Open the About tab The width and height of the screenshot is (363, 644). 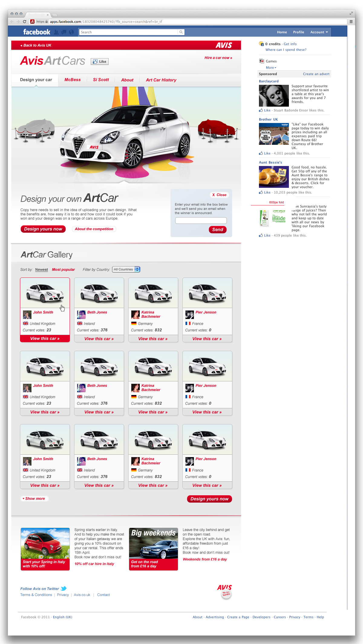127,80
